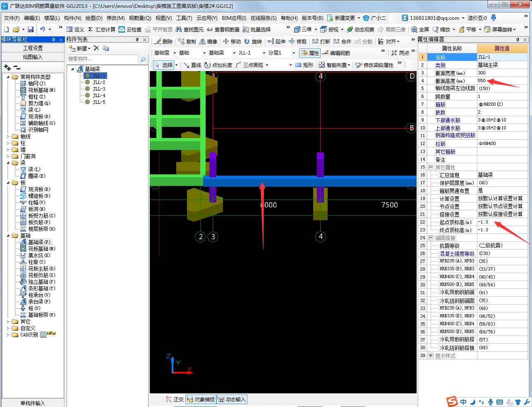Open the 钢筋量(Q) menu
This screenshot has height=407, width=532.
click(x=140, y=18)
